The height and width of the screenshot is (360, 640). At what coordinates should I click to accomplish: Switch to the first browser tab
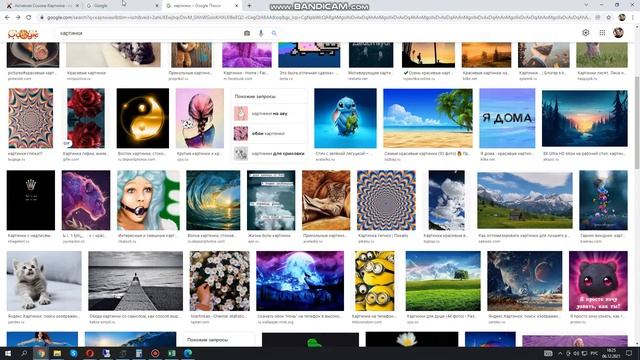coord(41,6)
